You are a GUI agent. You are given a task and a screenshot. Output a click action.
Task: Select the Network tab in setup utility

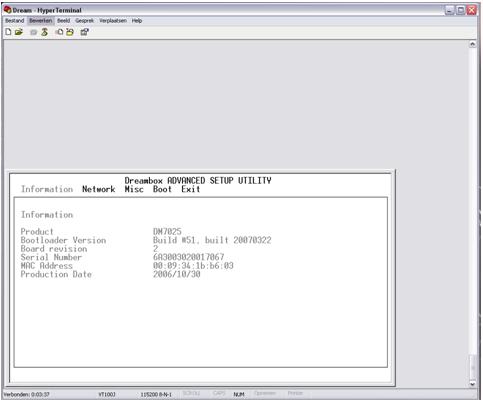point(99,189)
